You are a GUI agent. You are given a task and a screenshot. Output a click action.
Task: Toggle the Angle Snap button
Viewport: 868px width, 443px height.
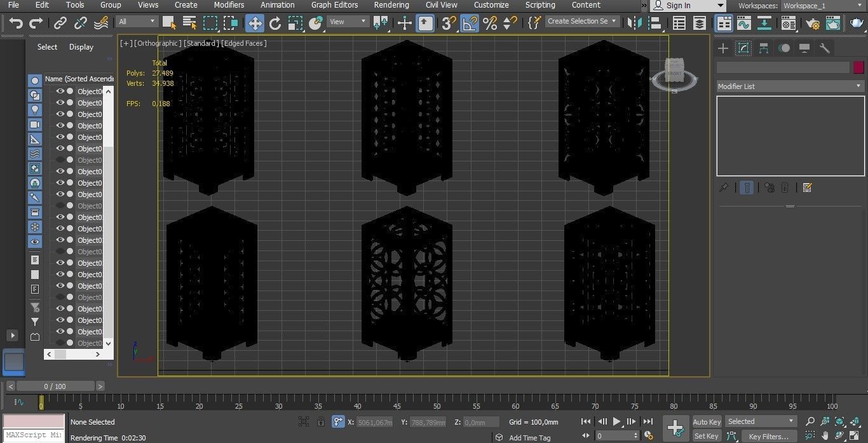(470, 24)
